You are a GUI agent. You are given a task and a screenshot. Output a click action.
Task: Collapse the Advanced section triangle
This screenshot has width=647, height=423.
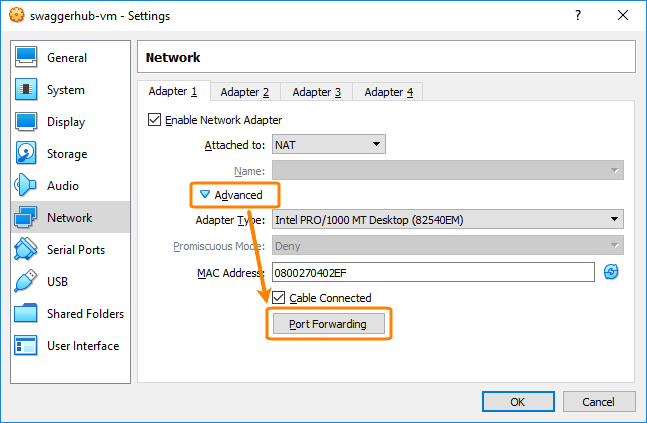pyautogui.click(x=205, y=195)
